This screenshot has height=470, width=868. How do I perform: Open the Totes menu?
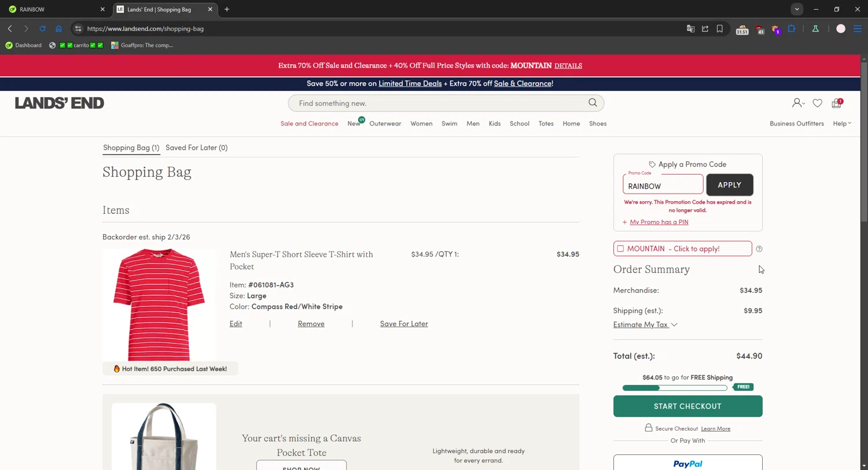tap(546, 123)
